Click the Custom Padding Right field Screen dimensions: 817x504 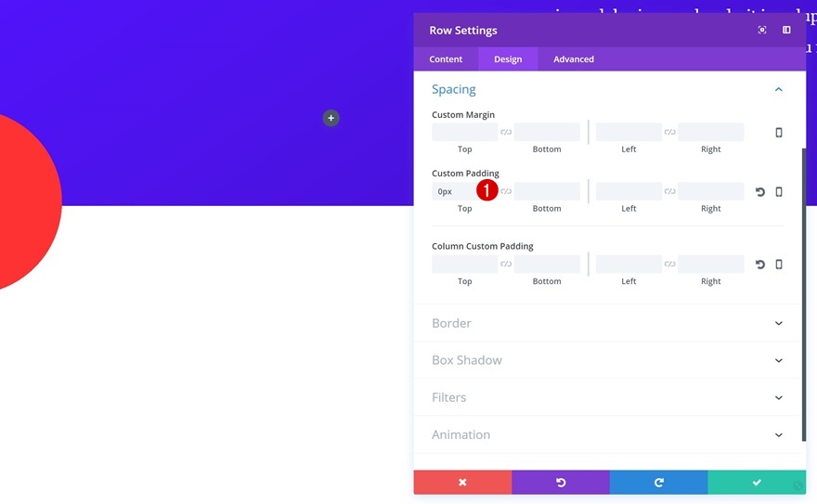(x=711, y=191)
